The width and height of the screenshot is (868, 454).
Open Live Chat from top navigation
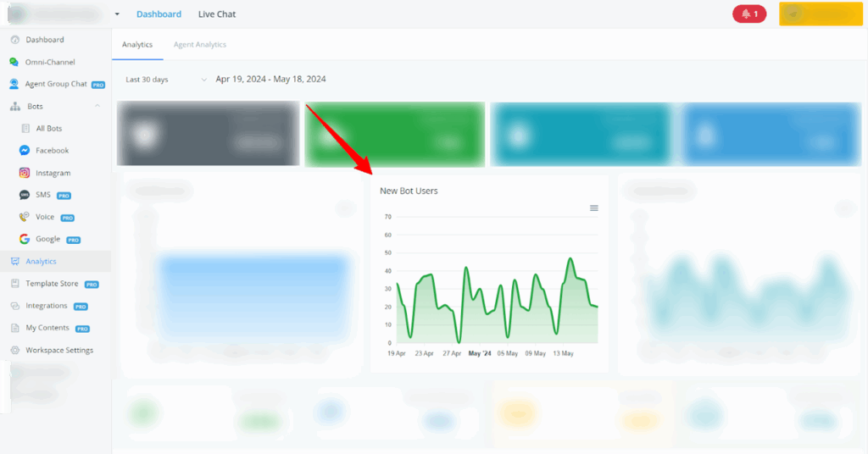pos(217,14)
